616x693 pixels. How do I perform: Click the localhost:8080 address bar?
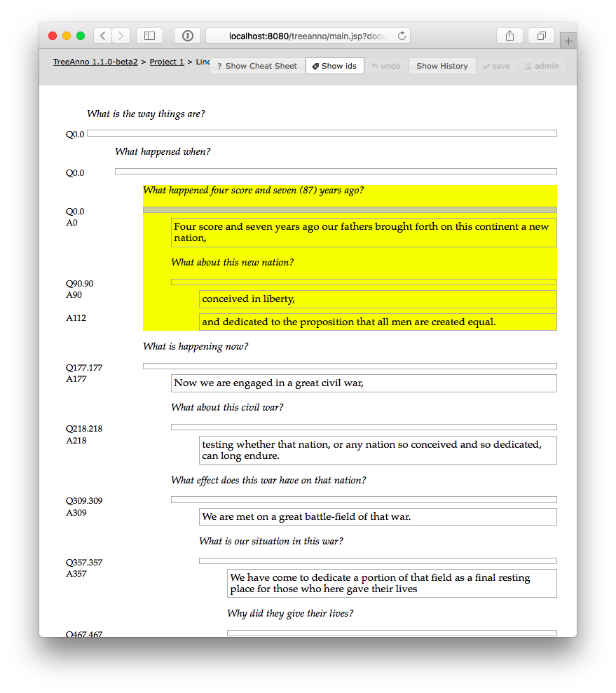(308, 36)
